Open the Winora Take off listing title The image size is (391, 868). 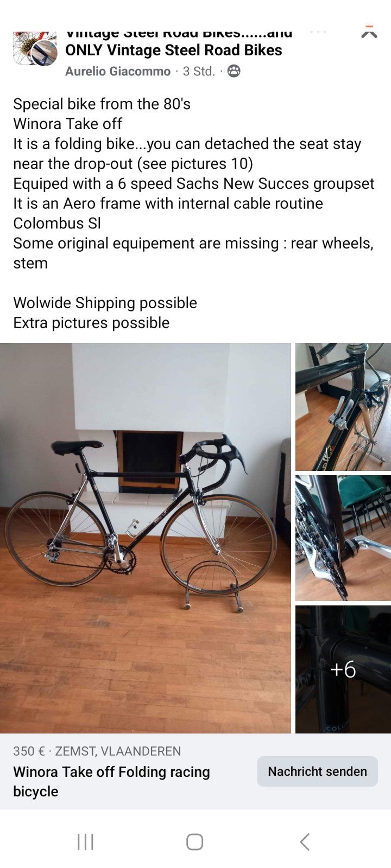111,781
